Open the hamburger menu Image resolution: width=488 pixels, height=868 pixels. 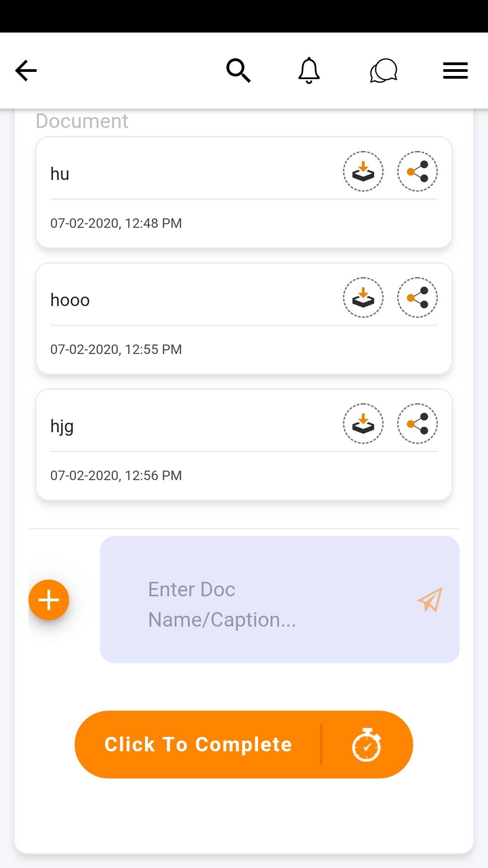[455, 71]
